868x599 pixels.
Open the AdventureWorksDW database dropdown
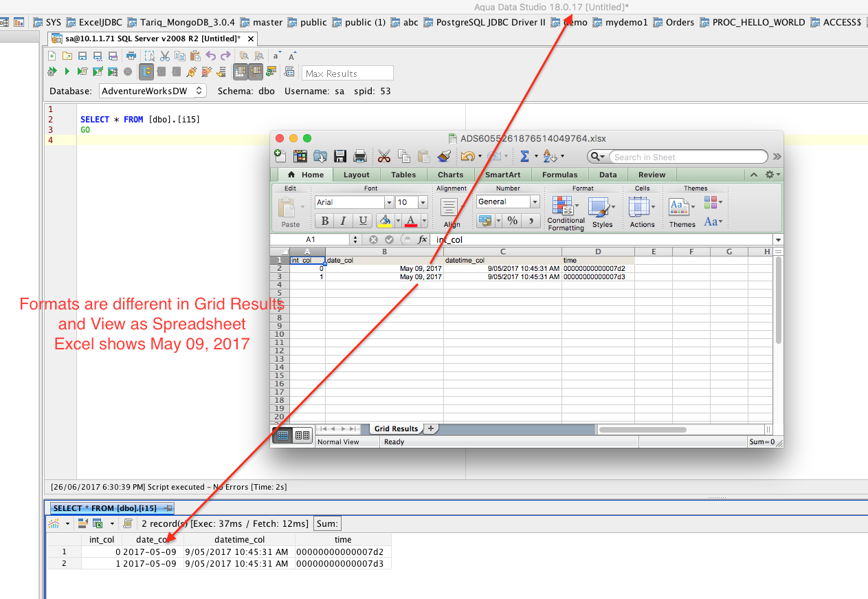click(153, 91)
